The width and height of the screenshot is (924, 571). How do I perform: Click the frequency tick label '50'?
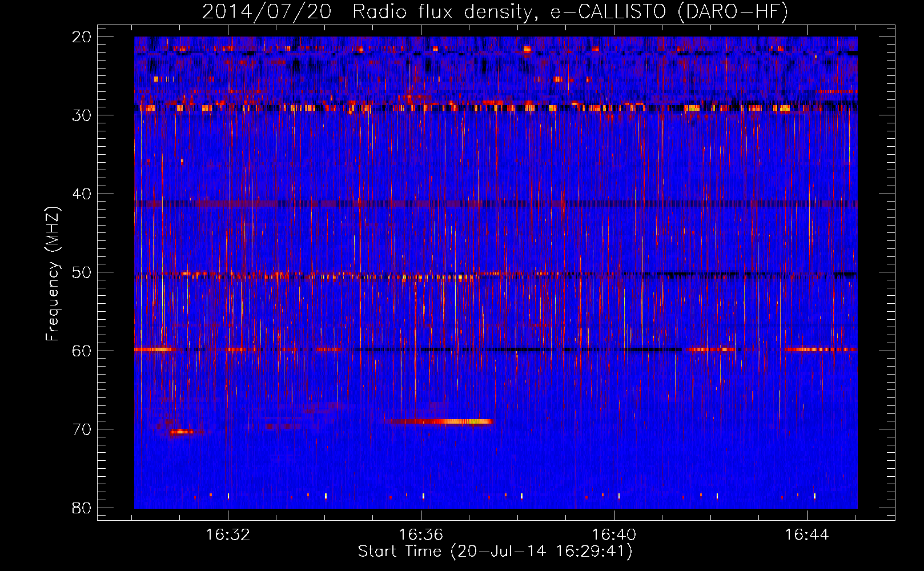coord(82,272)
